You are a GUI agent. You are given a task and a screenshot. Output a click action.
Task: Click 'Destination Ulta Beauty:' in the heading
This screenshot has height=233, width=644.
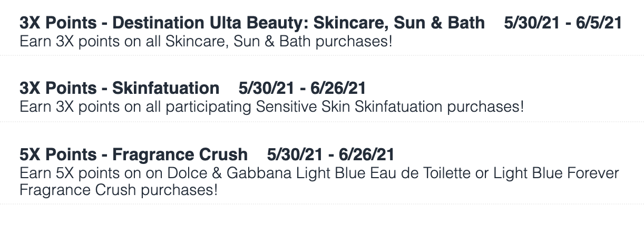[x=210, y=23]
